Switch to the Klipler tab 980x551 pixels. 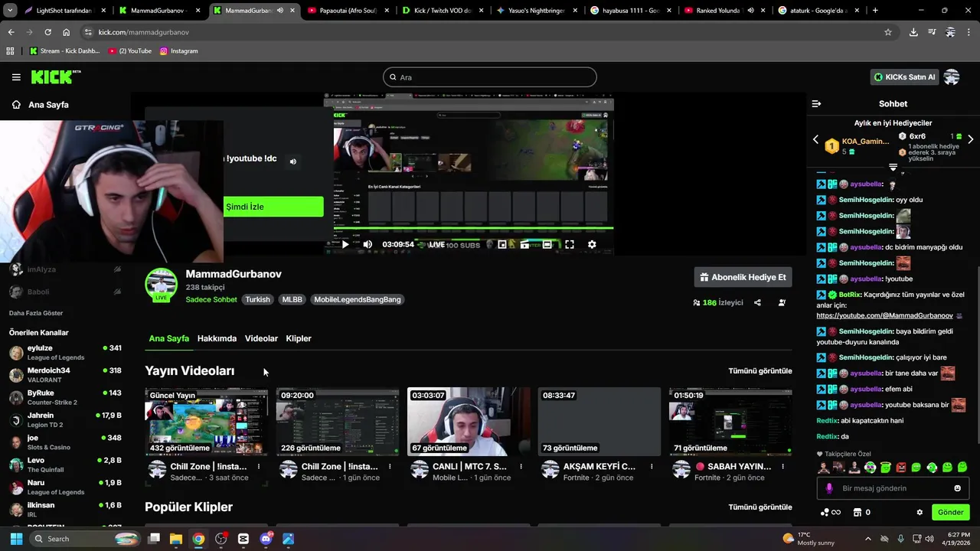click(x=299, y=338)
